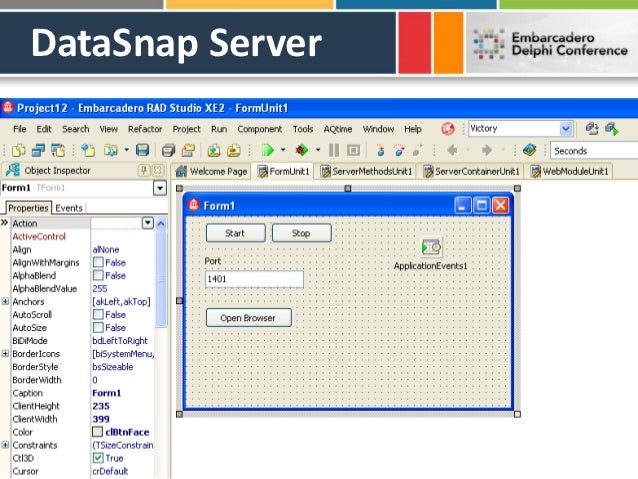Click the Open Browser button on Form1
This screenshot has height=479, width=638.
249,317
